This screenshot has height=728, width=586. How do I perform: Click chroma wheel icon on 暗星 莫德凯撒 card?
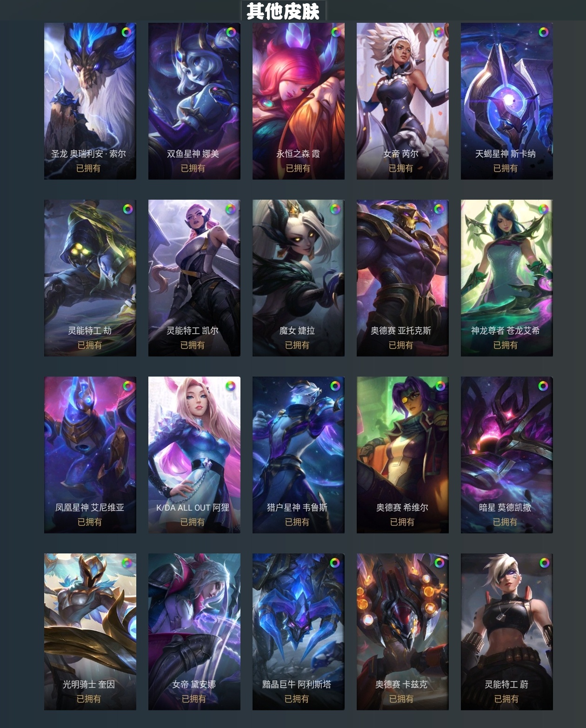click(543, 386)
